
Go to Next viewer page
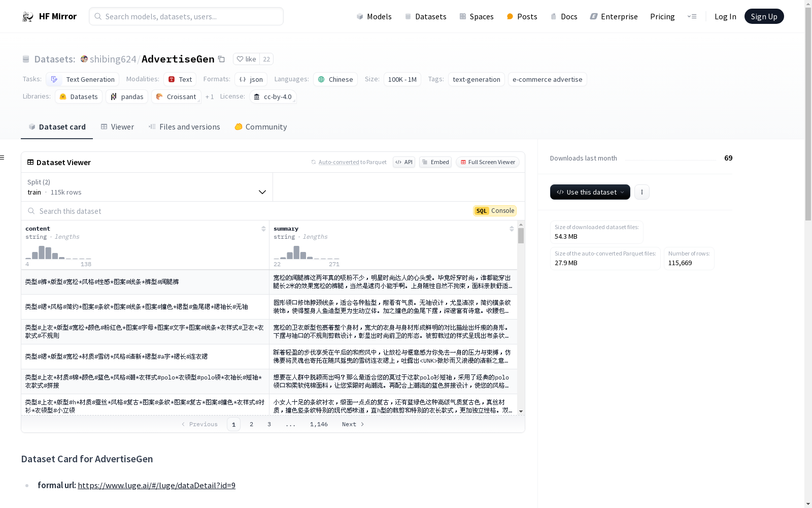(353, 424)
